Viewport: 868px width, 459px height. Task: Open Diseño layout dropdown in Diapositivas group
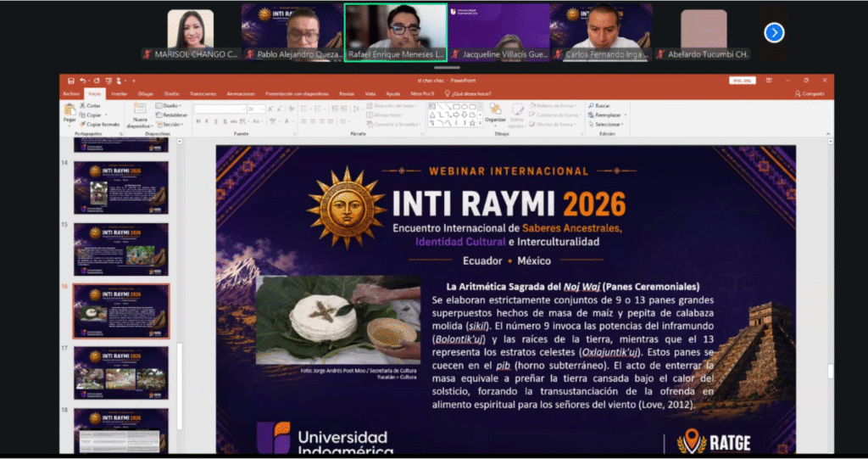169,106
